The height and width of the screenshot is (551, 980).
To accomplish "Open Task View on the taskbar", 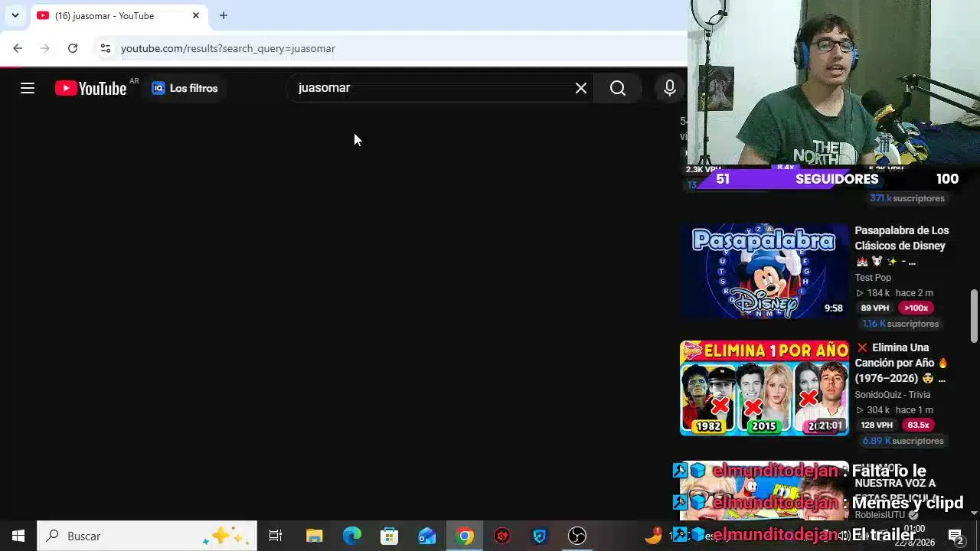I will click(x=276, y=536).
